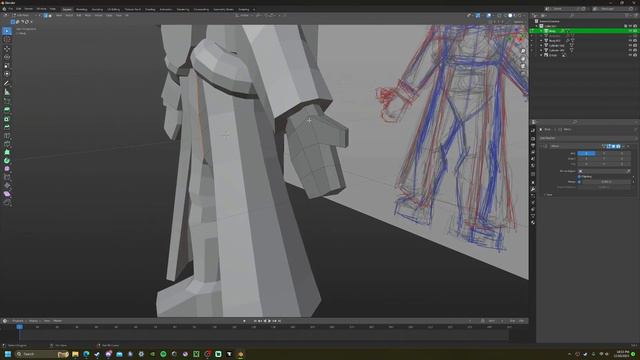Toggle the Clipping checkbox

pos(579,177)
